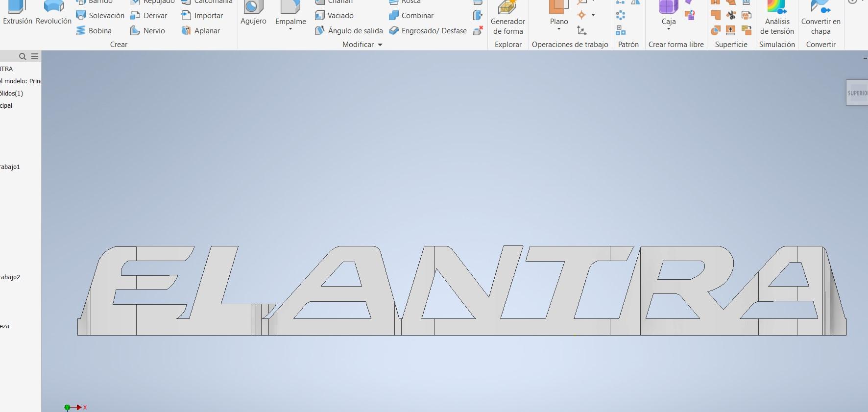The image size is (868, 412).
Task: Start the Agujero hole tool
Action: 253,13
